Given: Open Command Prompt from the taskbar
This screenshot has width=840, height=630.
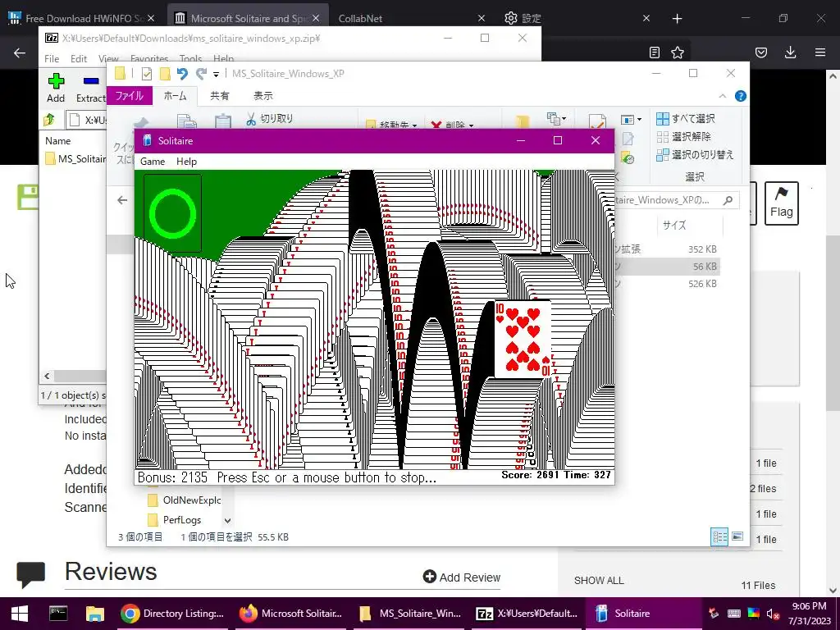Looking at the screenshot, I should (58, 614).
